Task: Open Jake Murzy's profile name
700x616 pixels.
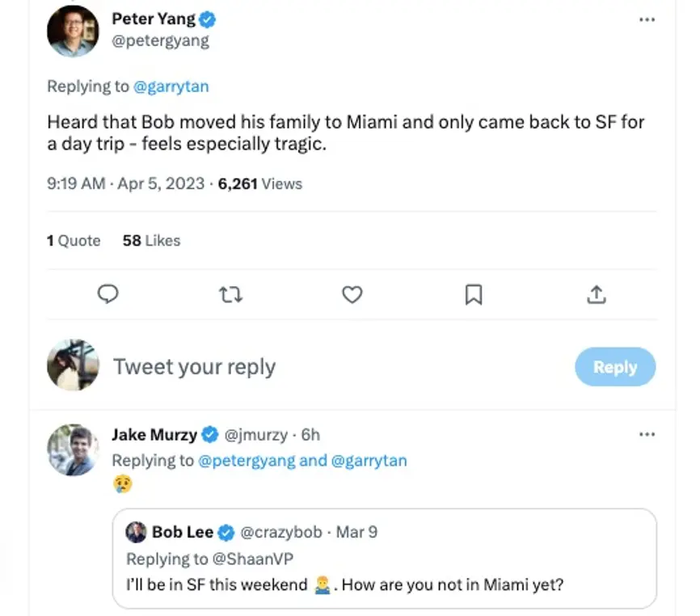Action: [x=154, y=434]
